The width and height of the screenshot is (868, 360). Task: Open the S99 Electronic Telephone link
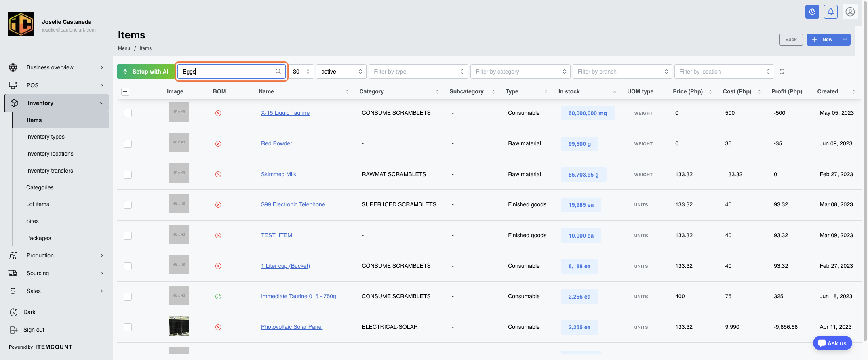293,205
